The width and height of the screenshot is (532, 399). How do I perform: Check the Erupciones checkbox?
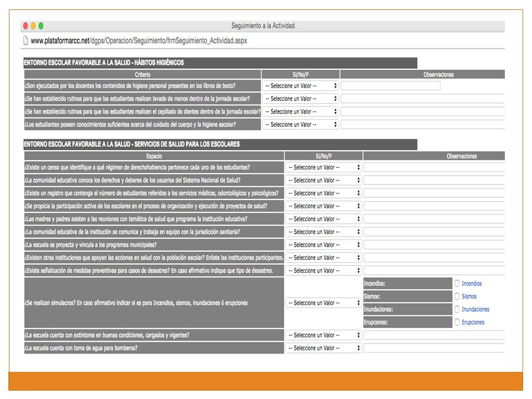pos(457,322)
